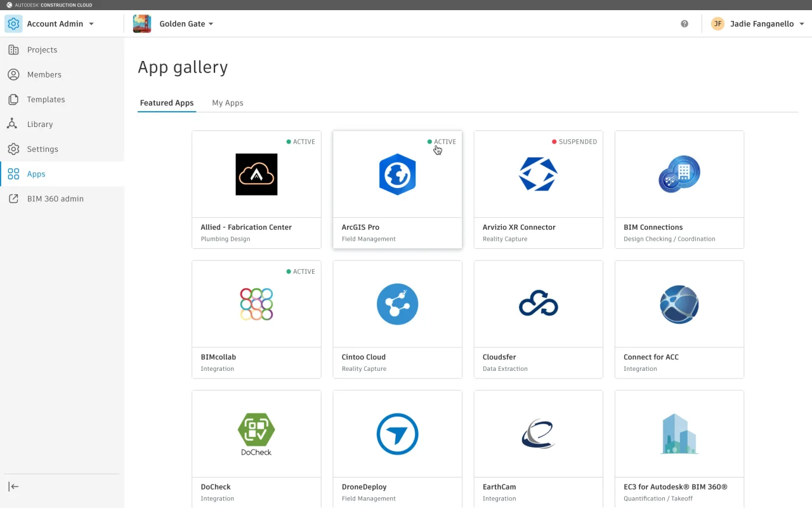Click the ACTIVE status on ArcGIS Pro
Image resolution: width=812 pixels, height=508 pixels.
[442, 142]
